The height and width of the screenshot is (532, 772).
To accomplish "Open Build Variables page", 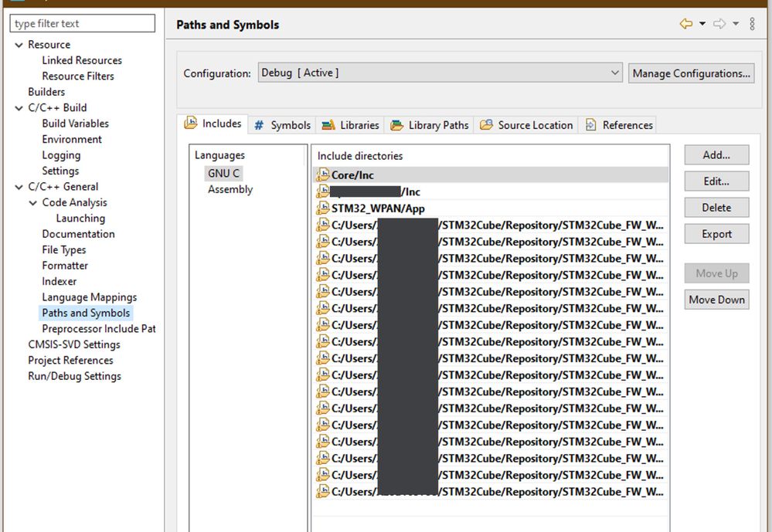I will 75,124.
